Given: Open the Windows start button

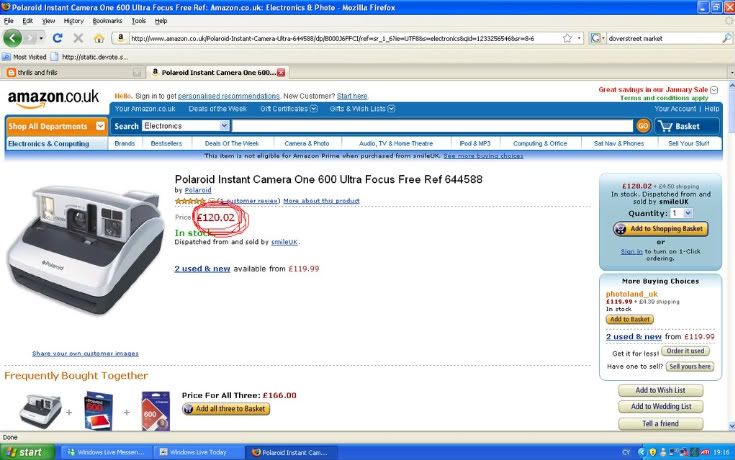Looking at the screenshot, I should click(27, 452).
